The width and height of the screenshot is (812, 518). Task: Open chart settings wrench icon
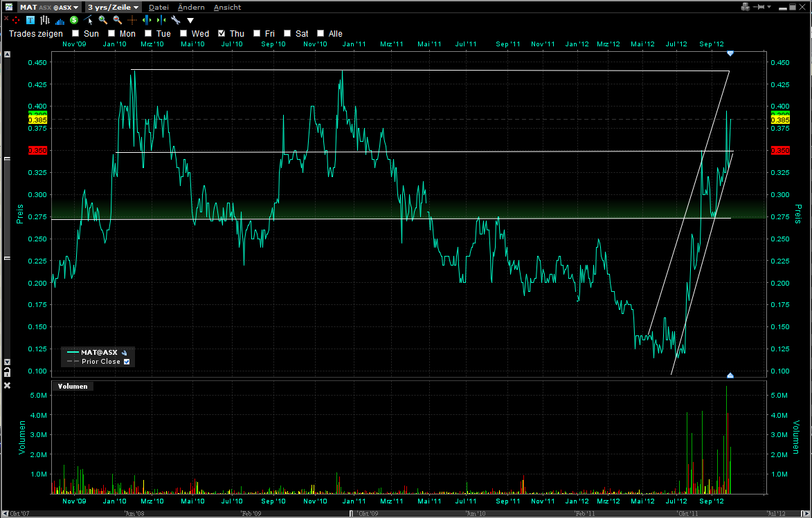[176, 20]
